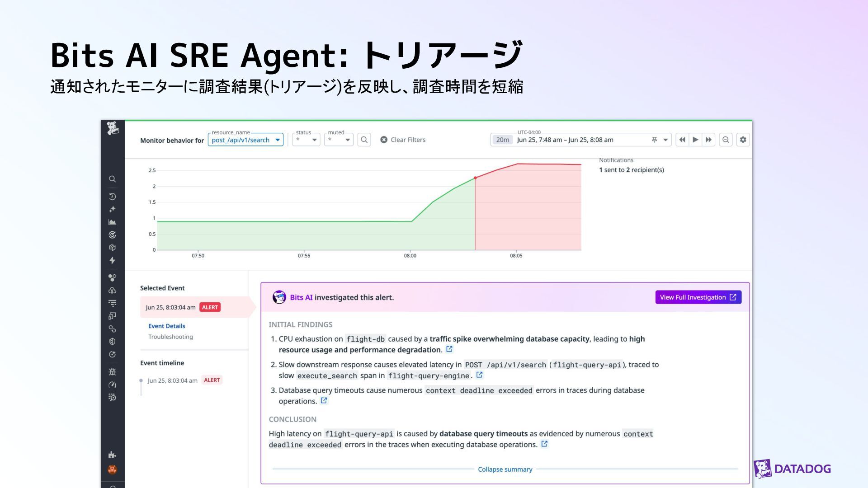Click the alert trigger point on graph
868x488 pixels.
475,178
